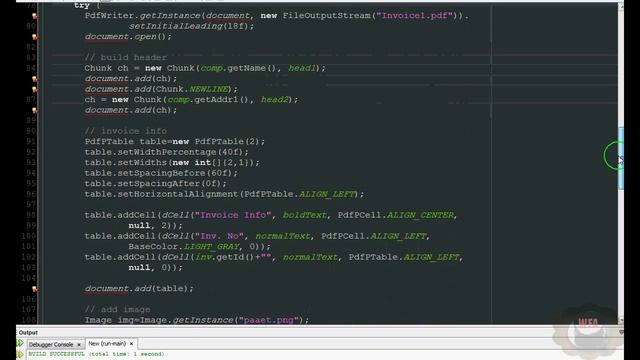
Task: Switch to the Debugger Console tab
Action: click(x=51, y=344)
